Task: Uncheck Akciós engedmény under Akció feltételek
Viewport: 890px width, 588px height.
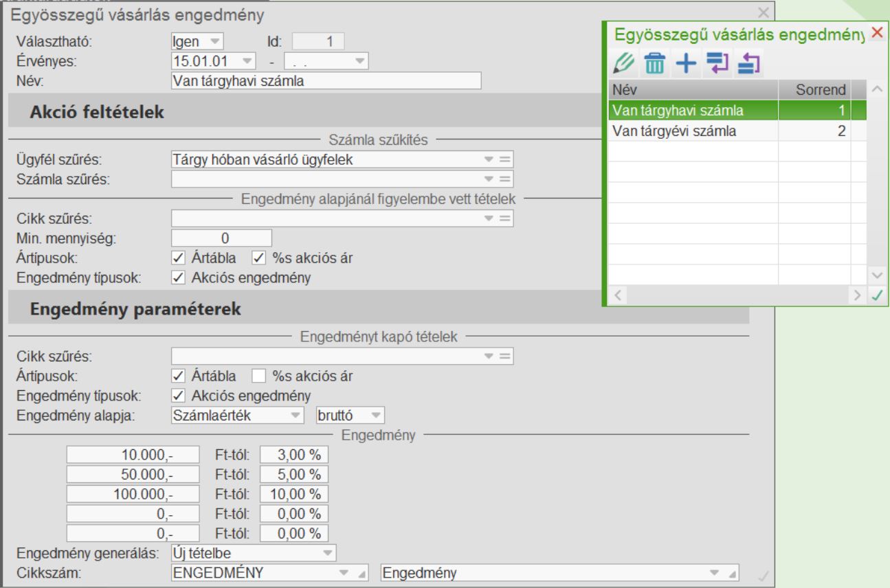Action: click(177, 278)
